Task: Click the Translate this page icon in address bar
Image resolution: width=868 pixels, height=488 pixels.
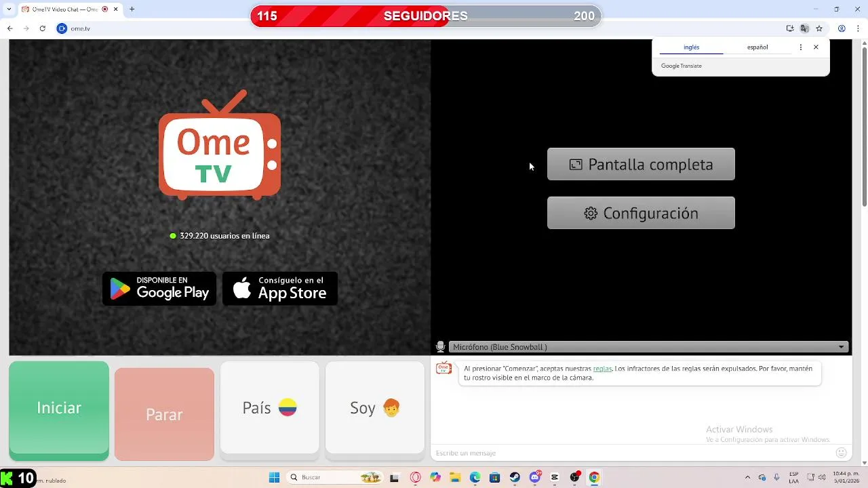Action: click(x=804, y=28)
